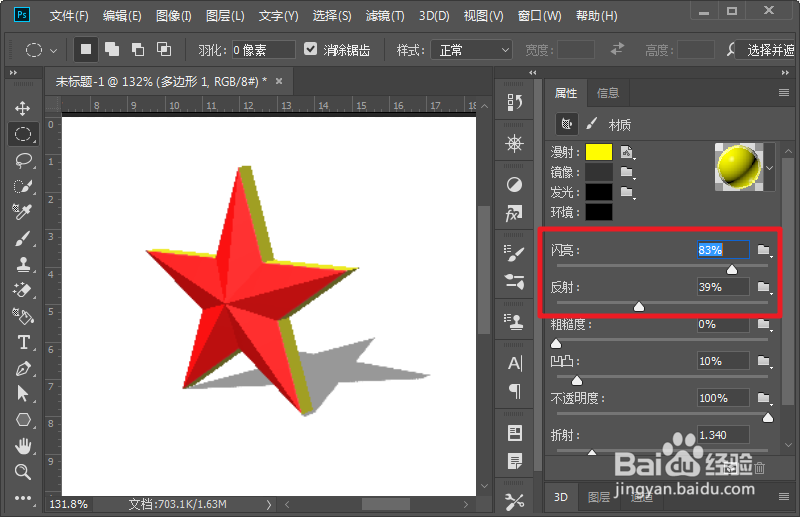Open the Clone Source panel icon
Image resolution: width=800 pixels, height=517 pixels.
pyautogui.click(x=514, y=322)
